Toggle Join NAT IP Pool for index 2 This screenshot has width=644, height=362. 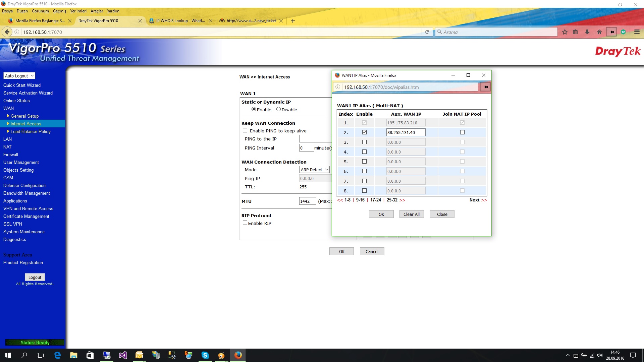(462, 132)
